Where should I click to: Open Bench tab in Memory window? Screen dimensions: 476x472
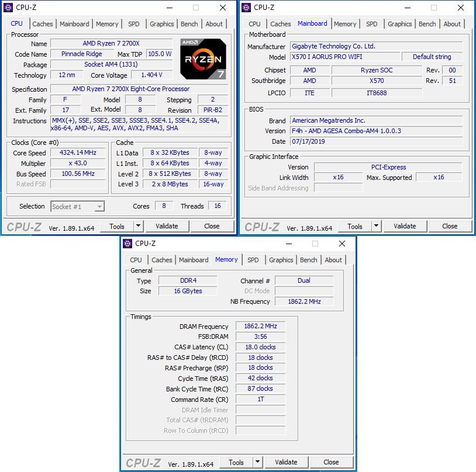[x=308, y=260]
